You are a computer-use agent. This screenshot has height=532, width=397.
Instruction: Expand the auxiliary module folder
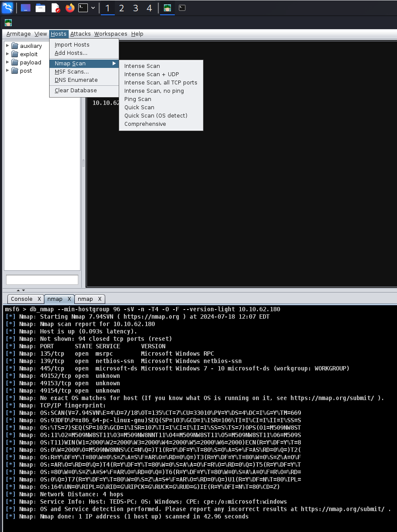pyautogui.click(x=7, y=46)
